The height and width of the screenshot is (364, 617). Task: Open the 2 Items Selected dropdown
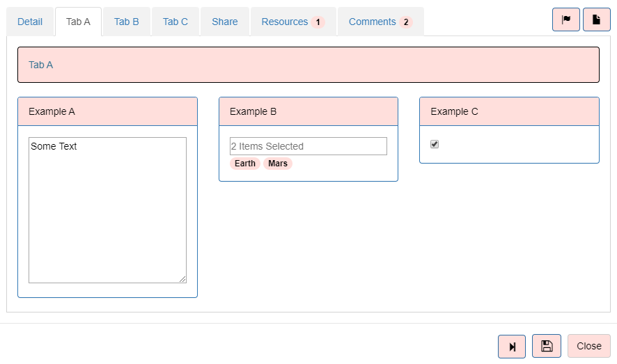click(x=308, y=146)
